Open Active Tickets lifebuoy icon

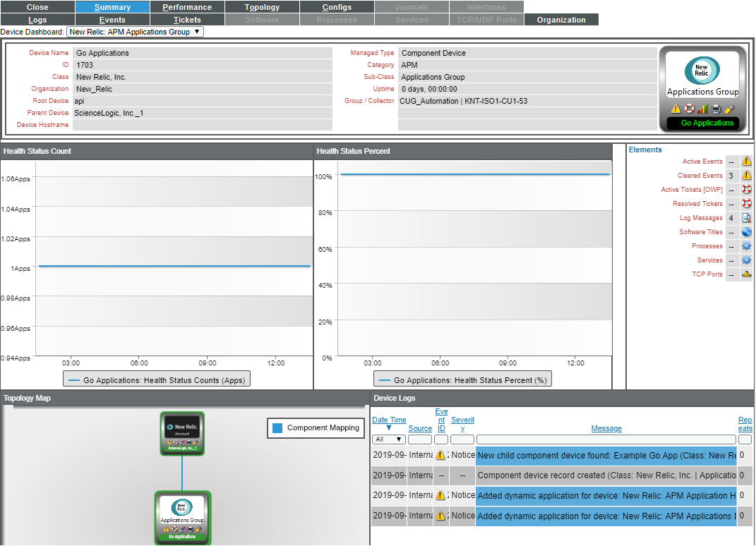746,189
